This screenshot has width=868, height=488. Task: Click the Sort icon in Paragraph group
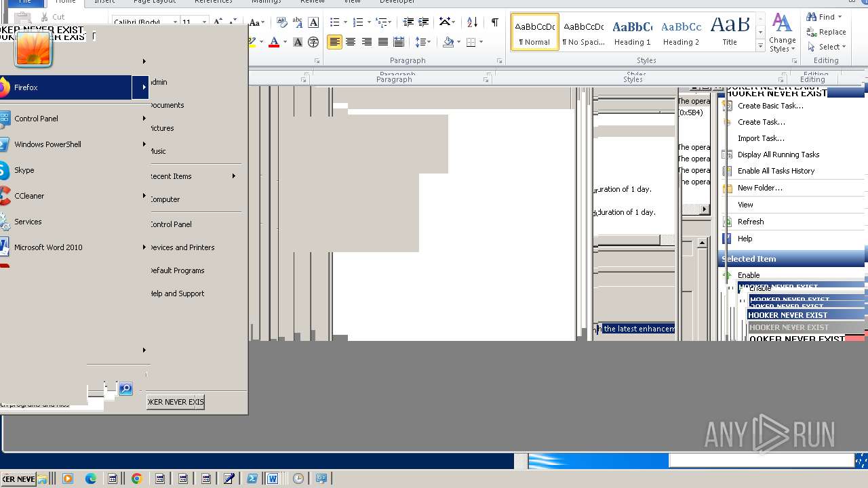(x=473, y=22)
